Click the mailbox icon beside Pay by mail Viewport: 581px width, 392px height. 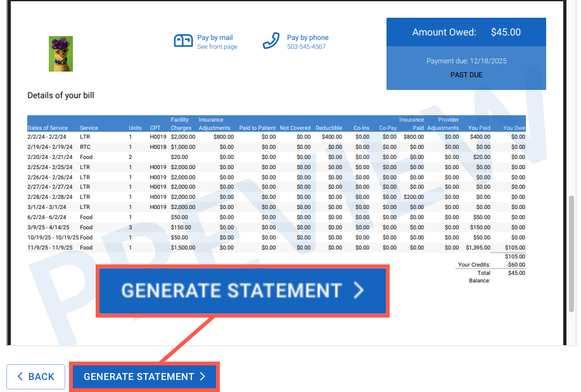pos(182,41)
